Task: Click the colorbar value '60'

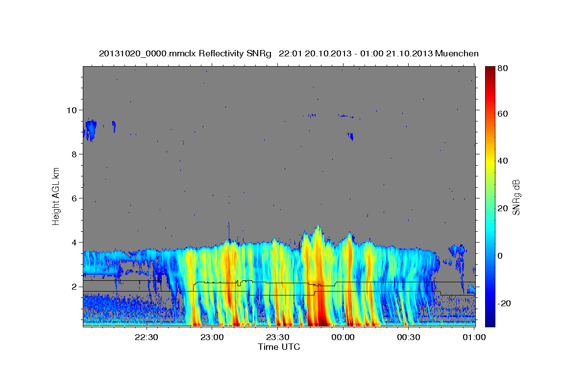Action: [x=502, y=114]
